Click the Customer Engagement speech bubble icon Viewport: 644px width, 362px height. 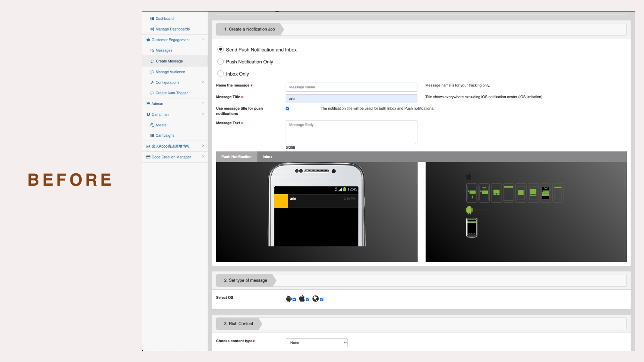pos(148,40)
